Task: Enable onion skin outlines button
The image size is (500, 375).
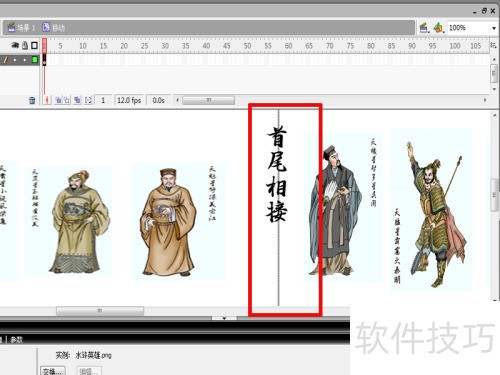Action: tap(67, 100)
